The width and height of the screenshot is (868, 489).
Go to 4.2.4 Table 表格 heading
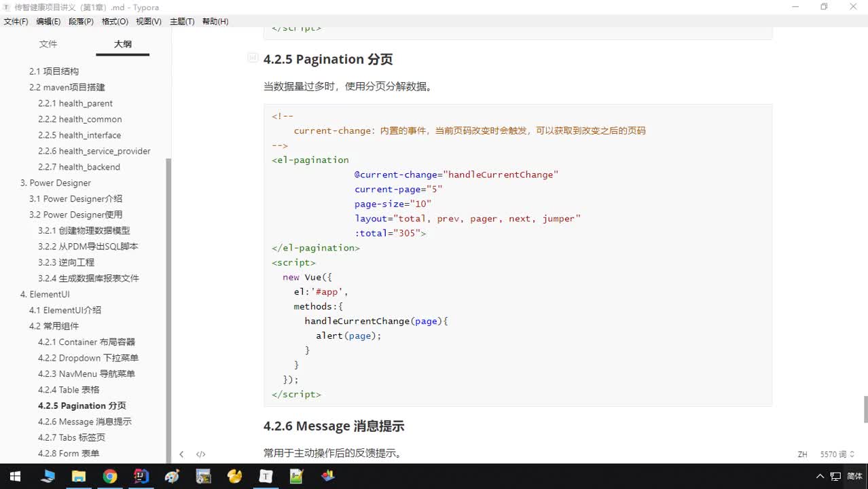coord(69,390)
